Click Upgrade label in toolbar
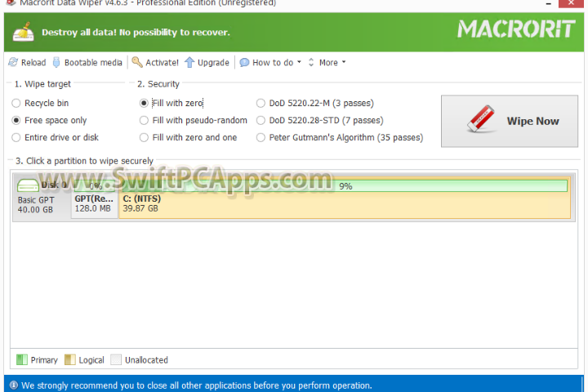 pyautogui.click(x=213, y=63)
